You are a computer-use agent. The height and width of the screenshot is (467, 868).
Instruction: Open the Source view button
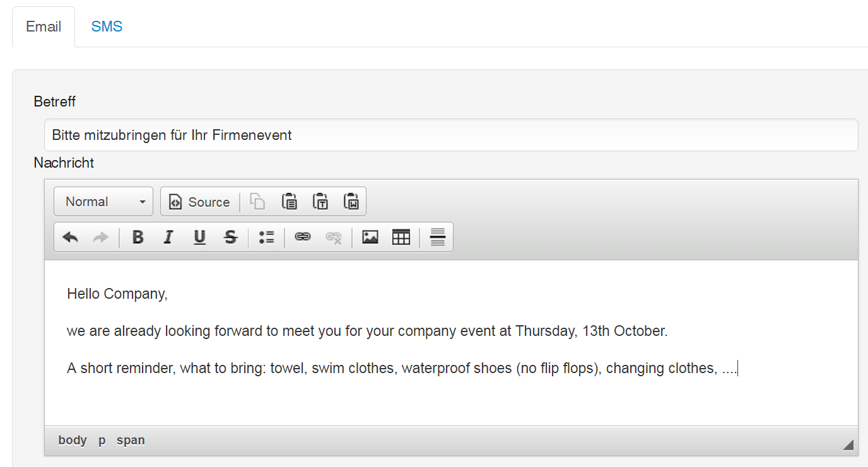[x=200, y=202]
